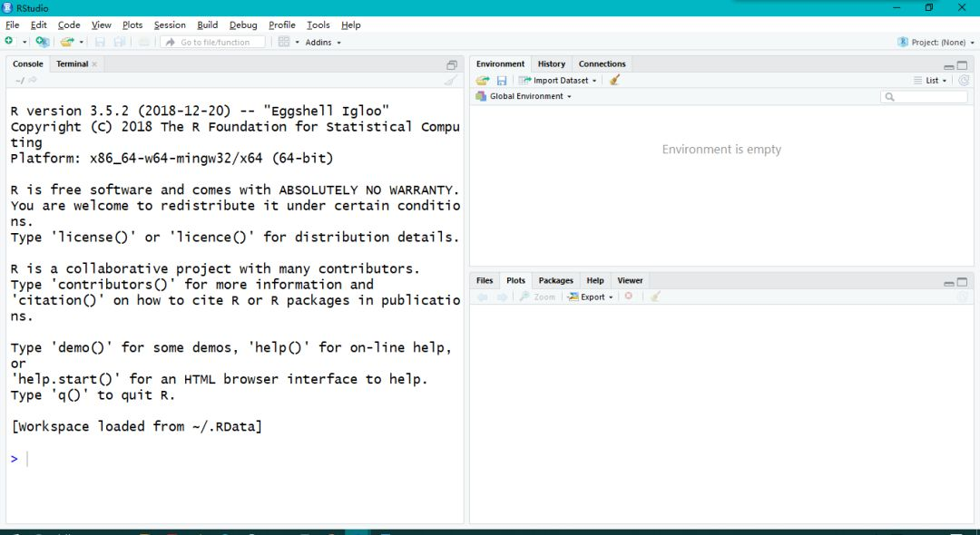Click the Print document icon
This screenshot has width=980, height=535.
[144, 42]
